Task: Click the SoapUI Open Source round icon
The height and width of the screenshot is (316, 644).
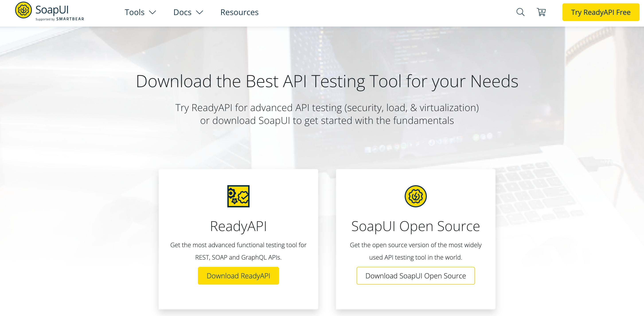Action: click(x=416, y=196)
